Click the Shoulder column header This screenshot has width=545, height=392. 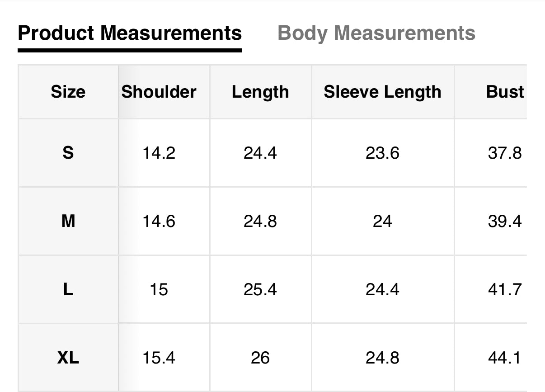tap(159, 92)
